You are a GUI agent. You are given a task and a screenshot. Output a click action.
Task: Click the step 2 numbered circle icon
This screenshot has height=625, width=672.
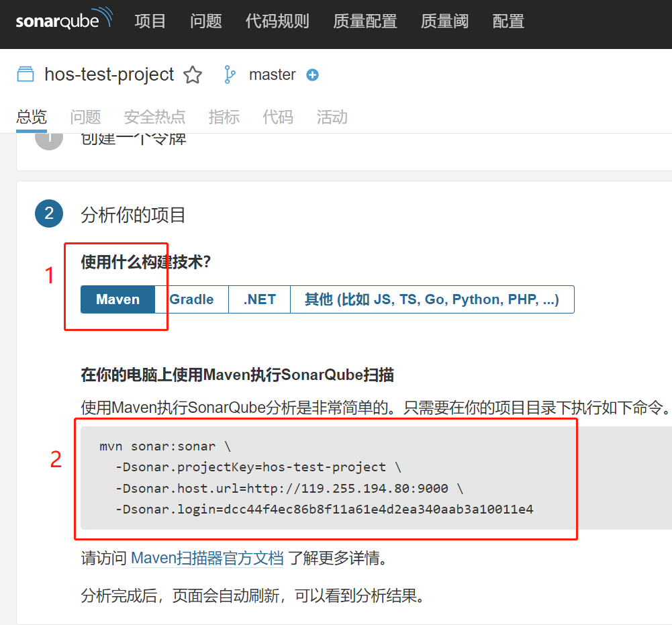(x=48, y=213)
